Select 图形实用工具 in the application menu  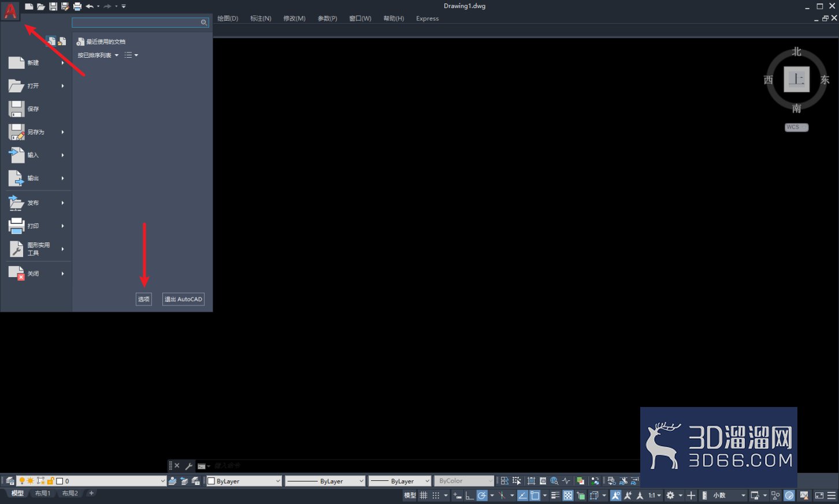pos(36,249)
